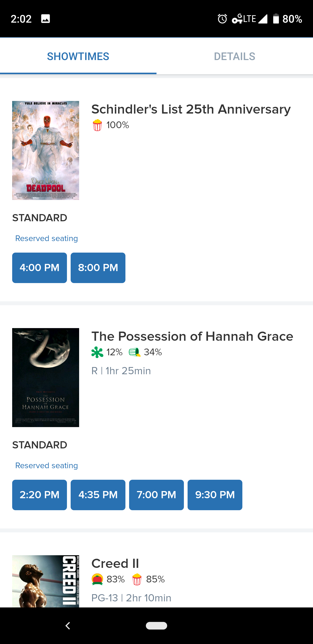Tap the popcorn score icon for Schindler's List
Image resolution: width=313 pixels, height=644 pixels.
(x=97, y=125)
